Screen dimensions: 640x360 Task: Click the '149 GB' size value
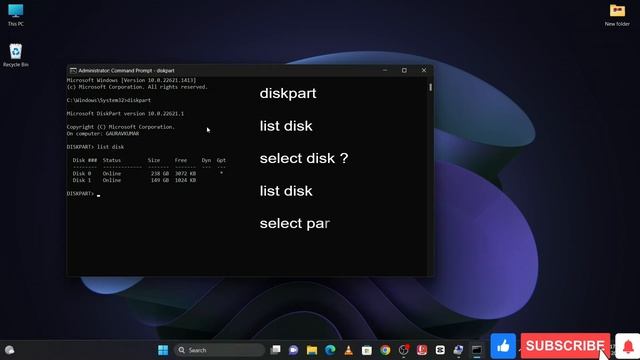[160, 180]
